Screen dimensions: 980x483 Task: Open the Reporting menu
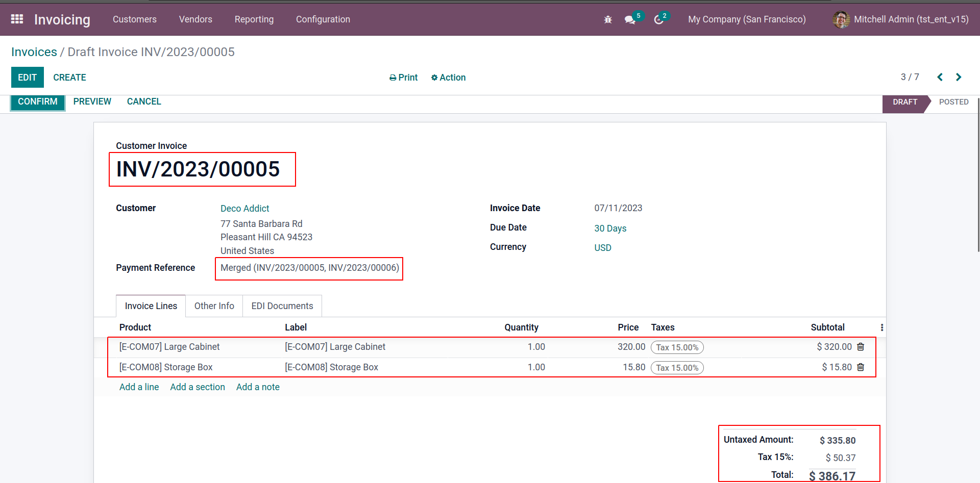point(254,19)
